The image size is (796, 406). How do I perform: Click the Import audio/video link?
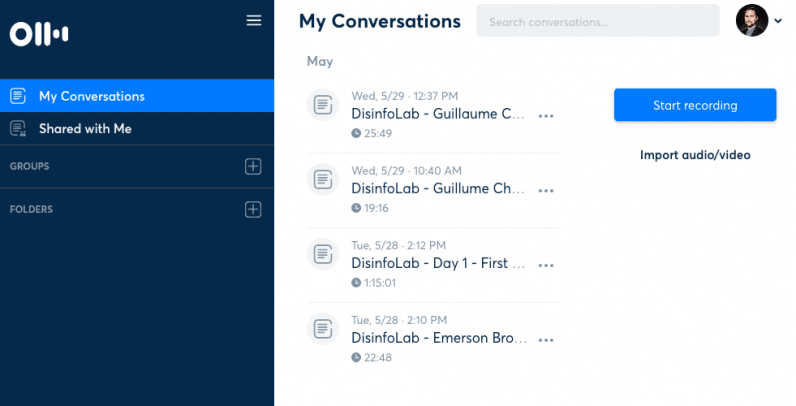[x=695, y=155]
